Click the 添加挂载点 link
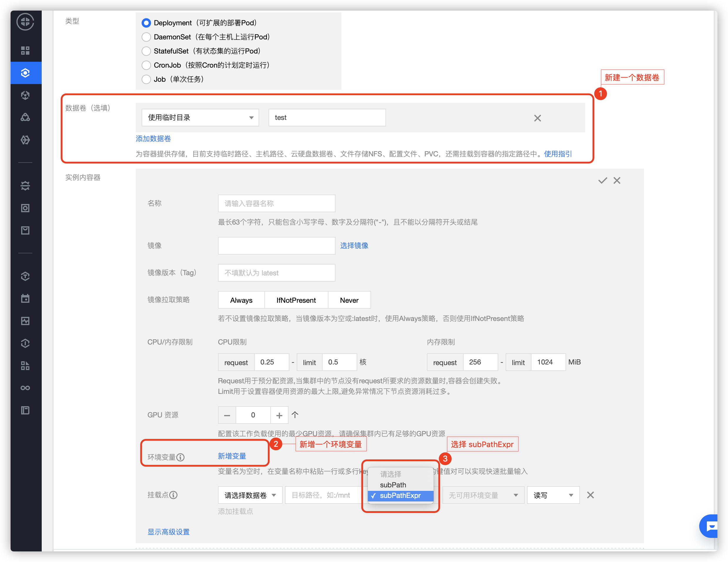The image size is (728, 562). coord(235,511)
